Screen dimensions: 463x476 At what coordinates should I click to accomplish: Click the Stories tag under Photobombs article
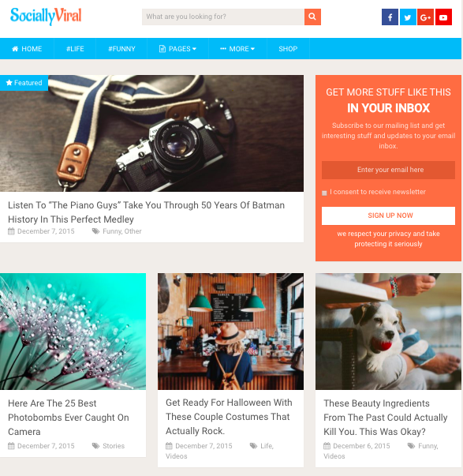click(114, 446)
